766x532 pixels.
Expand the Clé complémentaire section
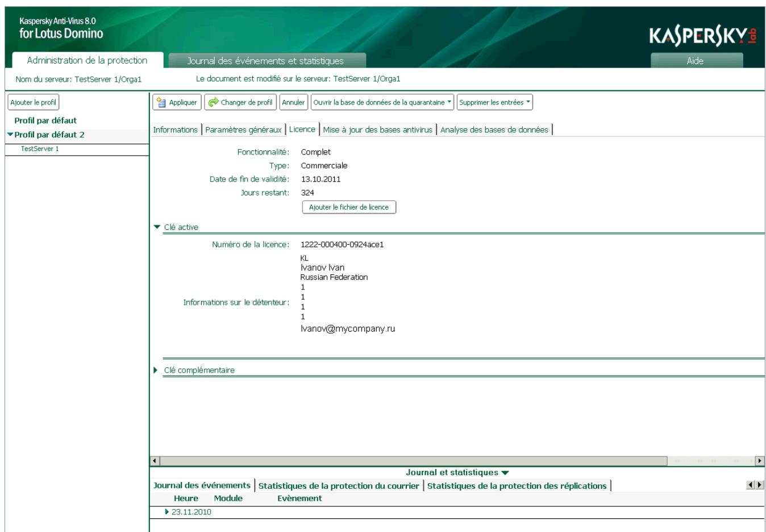point(157,370)
